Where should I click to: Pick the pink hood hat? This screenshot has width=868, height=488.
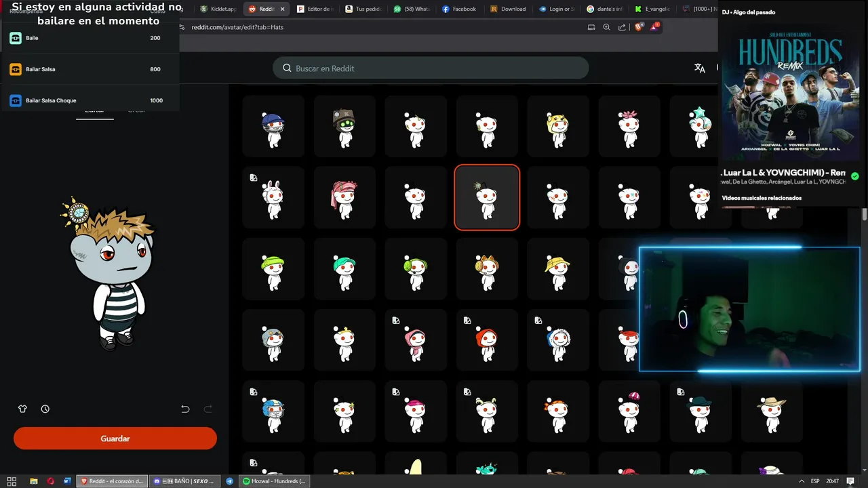[416, 340]
